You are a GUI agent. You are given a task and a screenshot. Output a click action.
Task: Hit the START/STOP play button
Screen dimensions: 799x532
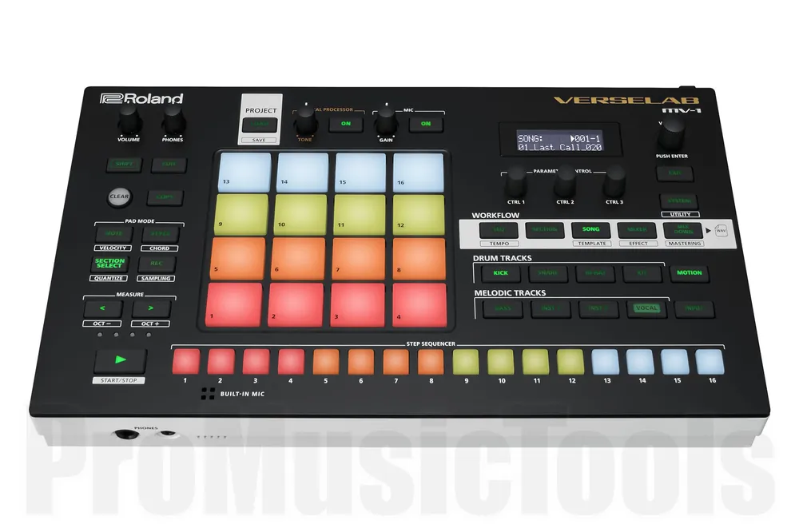[x=121, y=360]
